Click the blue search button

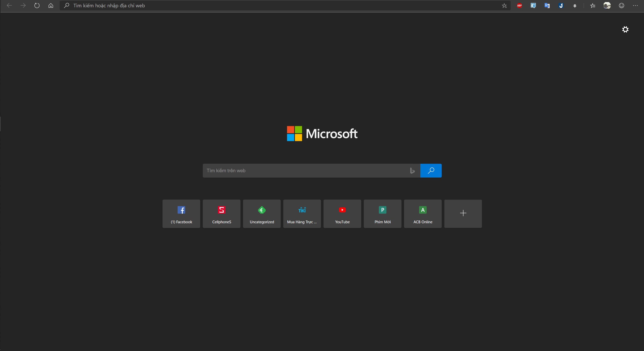pyautogui.click(x=431, y=171)
